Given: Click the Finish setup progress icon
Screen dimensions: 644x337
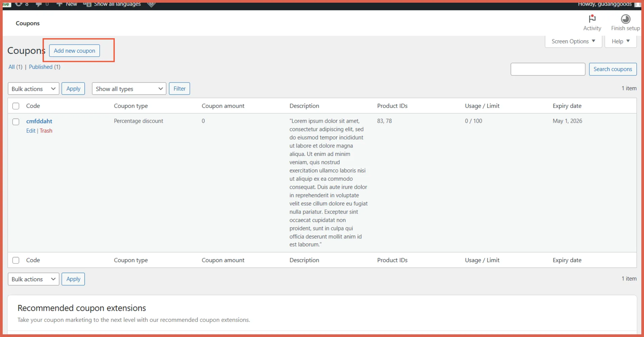Looking at the screenshot, I should 625,19.
